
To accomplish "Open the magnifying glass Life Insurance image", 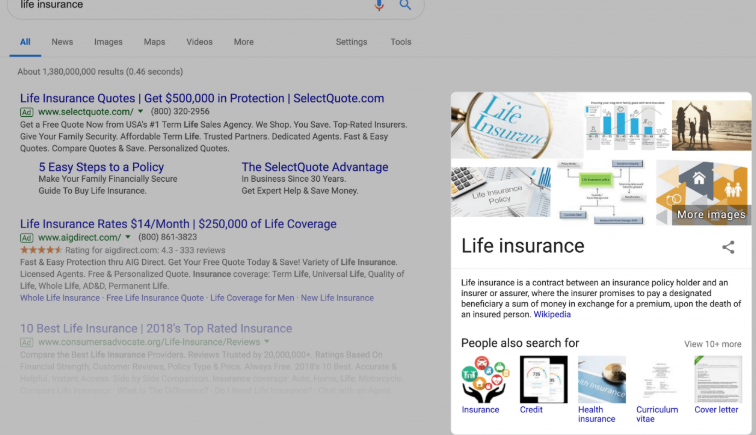I will coord(517,125).
